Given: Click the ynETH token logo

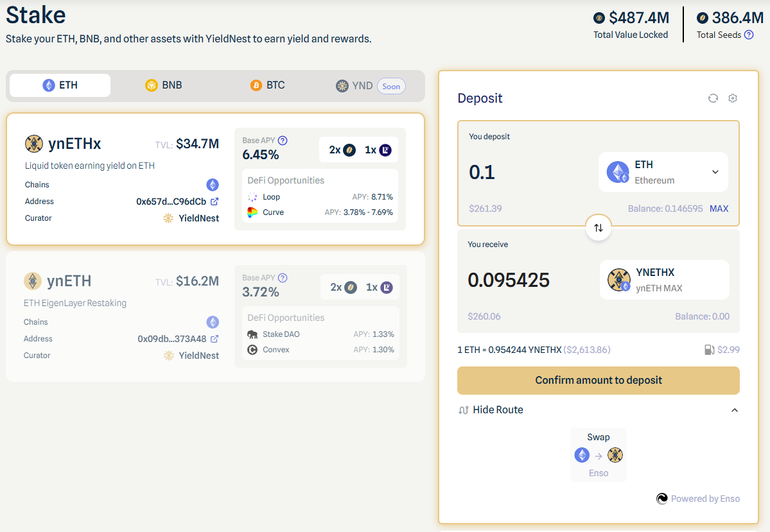Looking at the screenshot, I should [x=33, y=281].
